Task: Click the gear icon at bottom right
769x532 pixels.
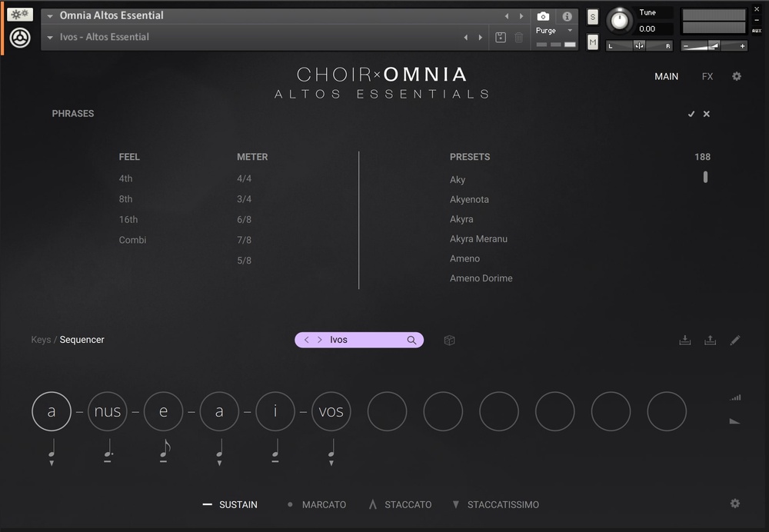Action: [x=735, y=504]
